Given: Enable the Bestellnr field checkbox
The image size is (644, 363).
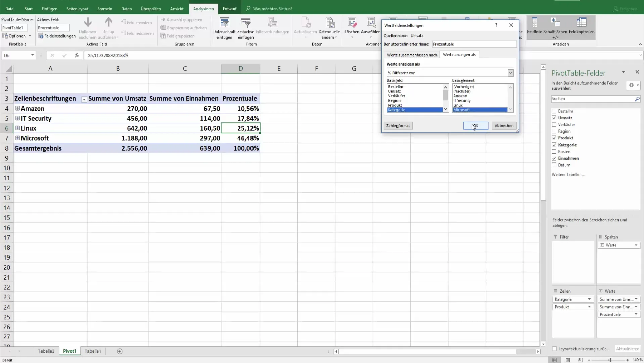Looking at the screenshot, I should coord(554,111).
